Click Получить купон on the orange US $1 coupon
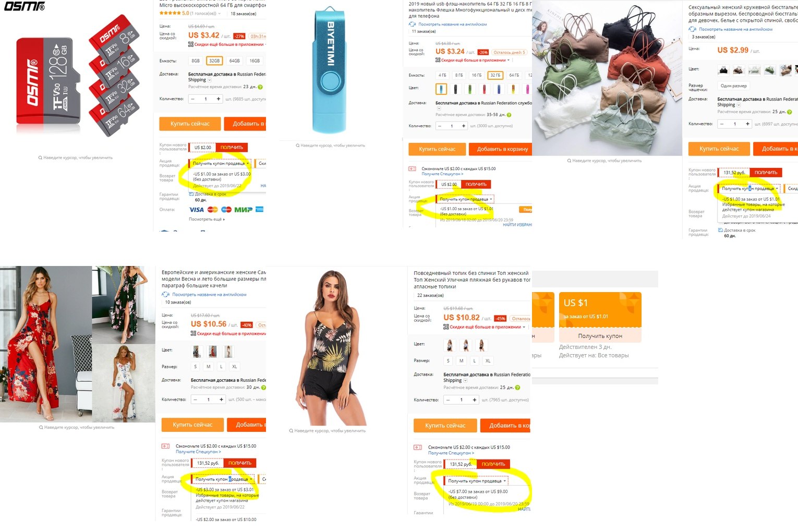Screen dimensions: 798x532 tap(600, 336)
